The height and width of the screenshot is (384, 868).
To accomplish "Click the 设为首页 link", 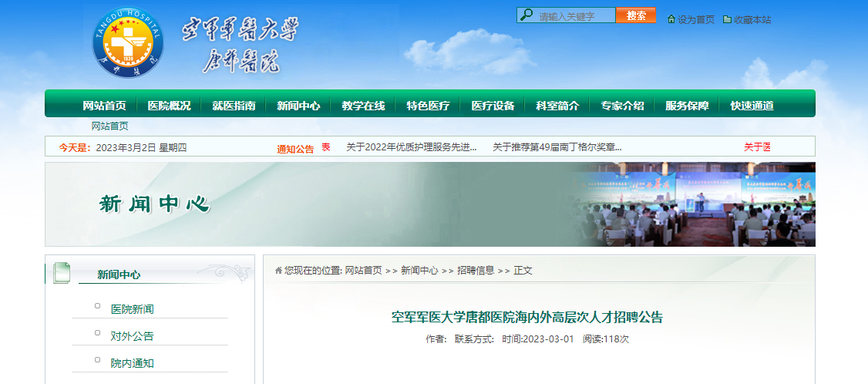I will coord(696,20).
